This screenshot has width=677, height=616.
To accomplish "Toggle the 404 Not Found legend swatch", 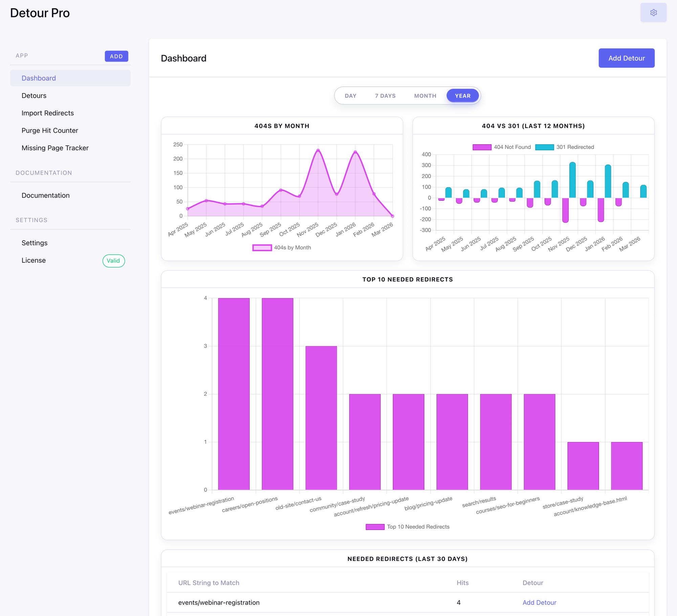I will [x=482, y=147].
